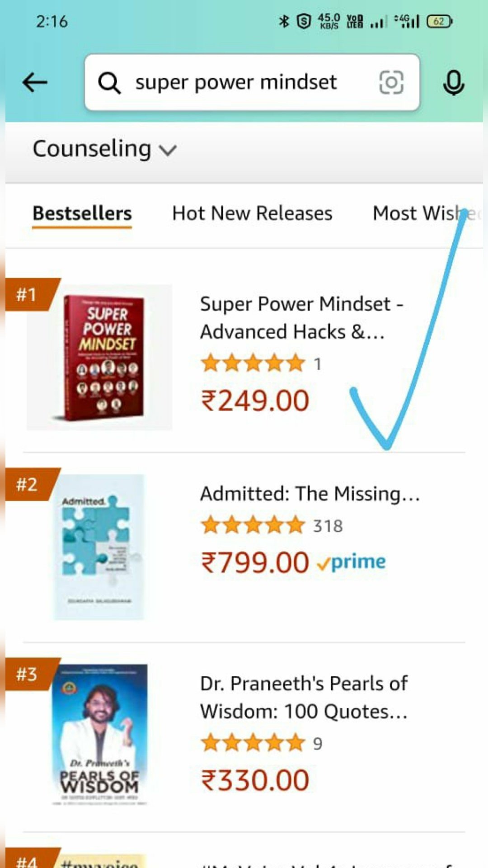Tap the Admitted puzzle cover thumbnail
The width and height of the screenshot is (488, 868).
[99, 547]
